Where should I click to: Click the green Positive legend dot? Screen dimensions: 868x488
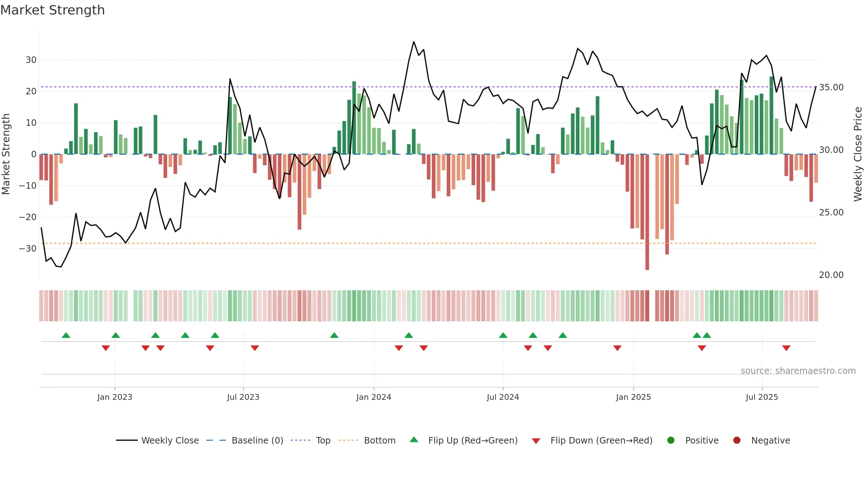(x=671, y=440)
